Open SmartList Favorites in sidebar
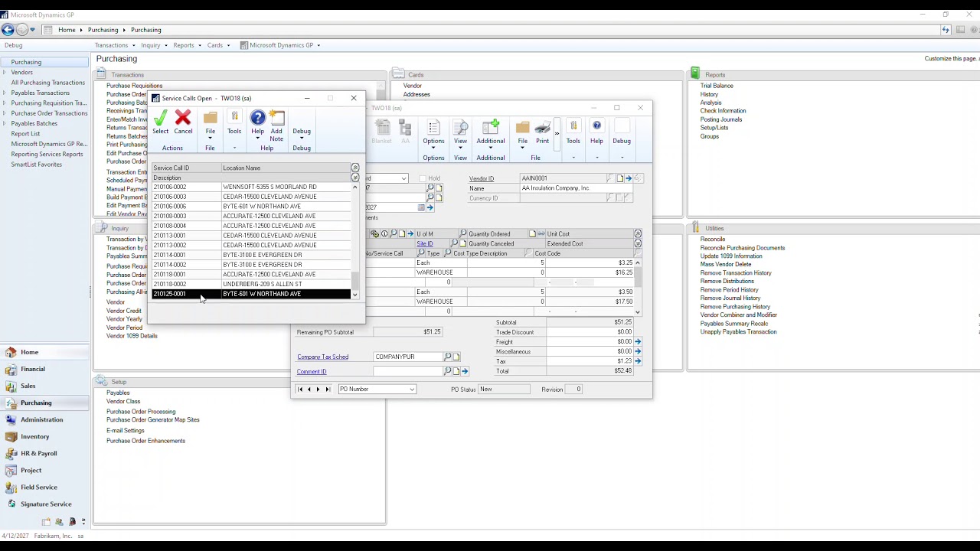Screen dimensions: 980x551 coord(37,165)
